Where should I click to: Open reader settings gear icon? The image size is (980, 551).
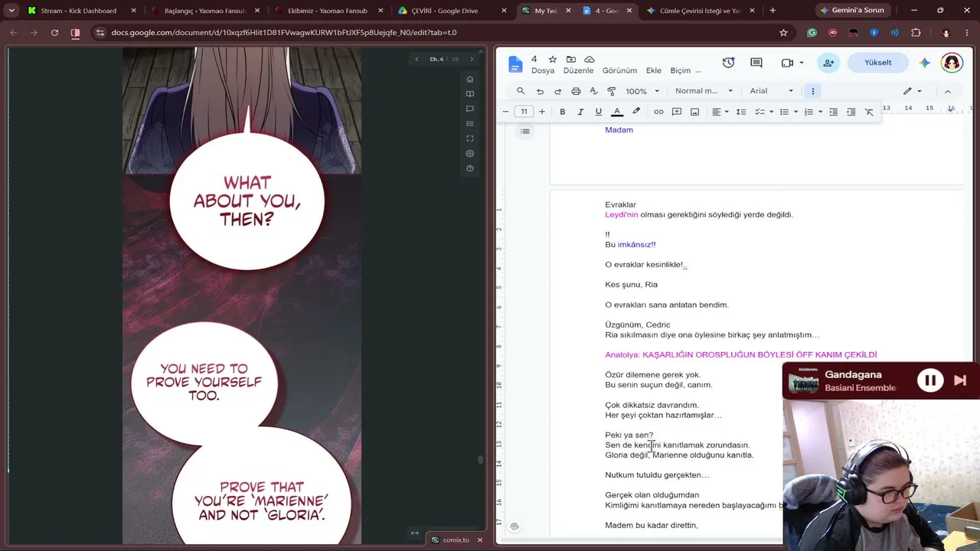470,153
